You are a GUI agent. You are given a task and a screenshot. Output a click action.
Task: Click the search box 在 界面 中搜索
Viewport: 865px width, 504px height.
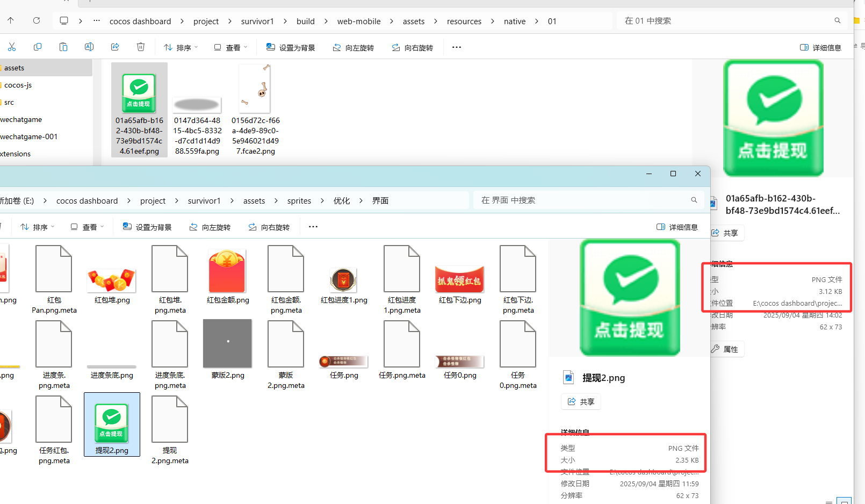tap(588, 200)
